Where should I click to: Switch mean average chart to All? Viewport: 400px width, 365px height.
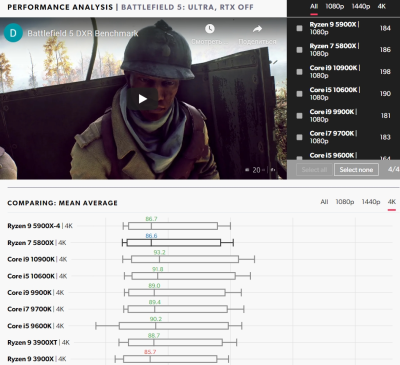pyautogui.click(x=324, y=202)
